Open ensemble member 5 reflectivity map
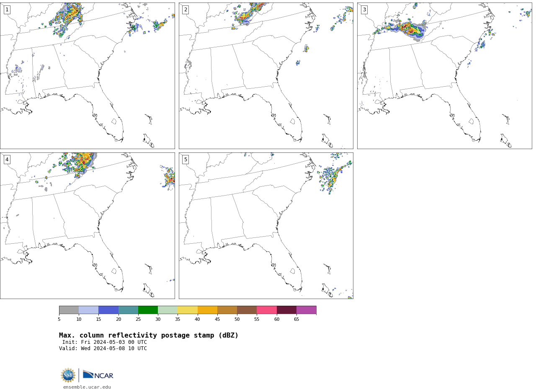 (266, 226)
